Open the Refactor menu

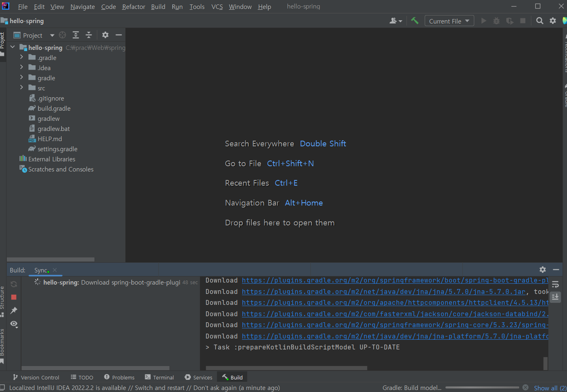pyautogui.click(x=133, y=7)
